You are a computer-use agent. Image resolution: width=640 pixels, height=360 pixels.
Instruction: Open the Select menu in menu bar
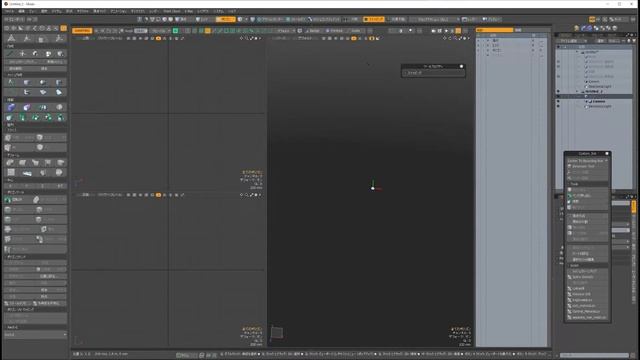(44, 11)
